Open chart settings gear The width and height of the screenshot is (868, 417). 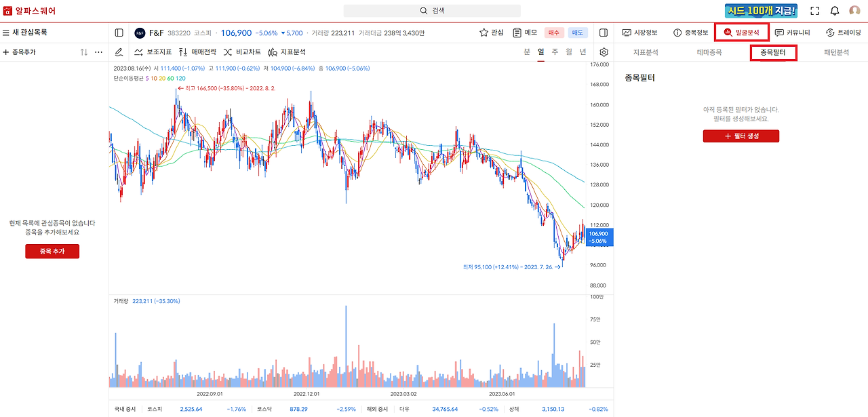604,52
